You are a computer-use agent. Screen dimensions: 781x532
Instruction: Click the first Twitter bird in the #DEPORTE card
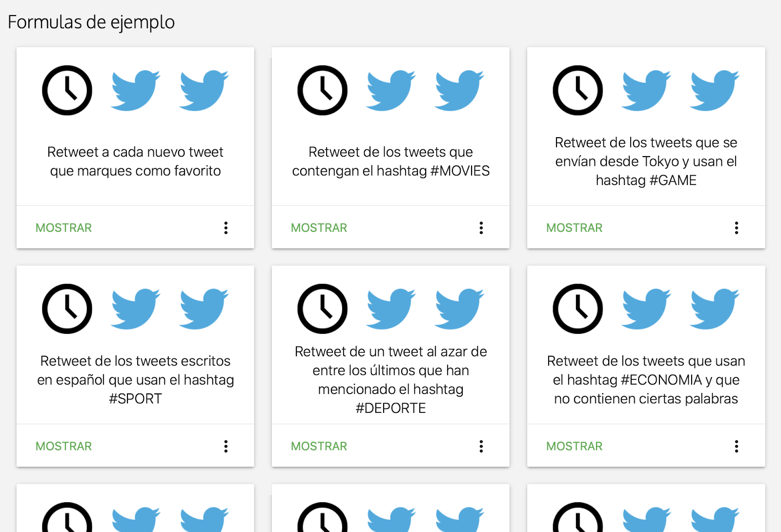[391, 309]
